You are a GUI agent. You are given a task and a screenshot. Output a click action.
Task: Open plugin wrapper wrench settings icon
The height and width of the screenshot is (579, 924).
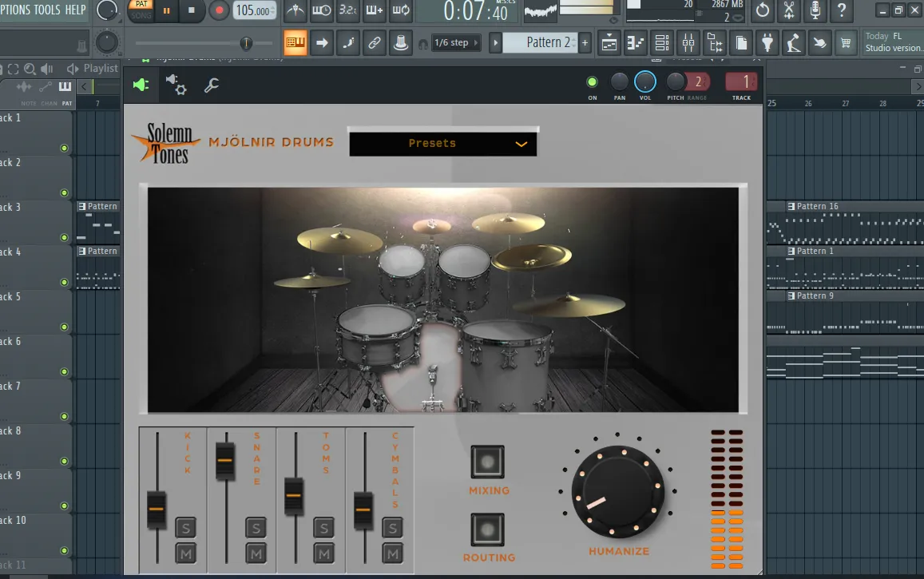[211, 85]
